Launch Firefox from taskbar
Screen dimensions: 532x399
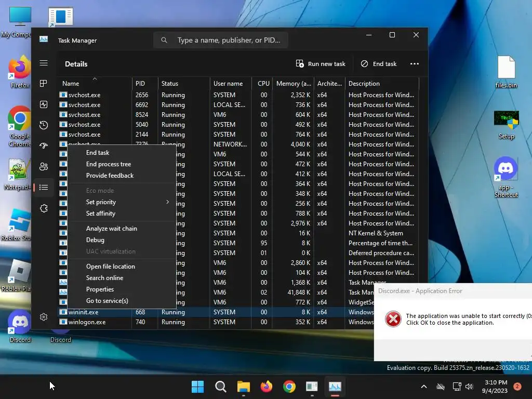(x=267, y=387)
